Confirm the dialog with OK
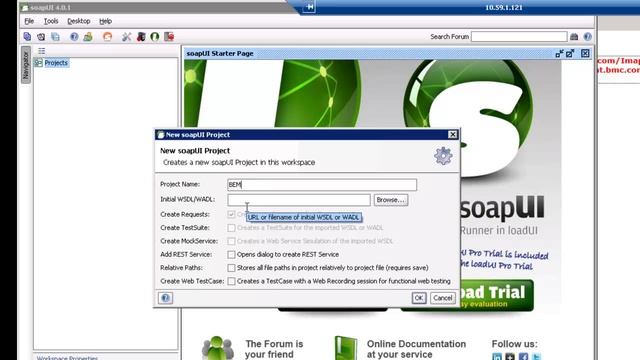This screenshot has height=360, width=640. click(x=419, y=298)
